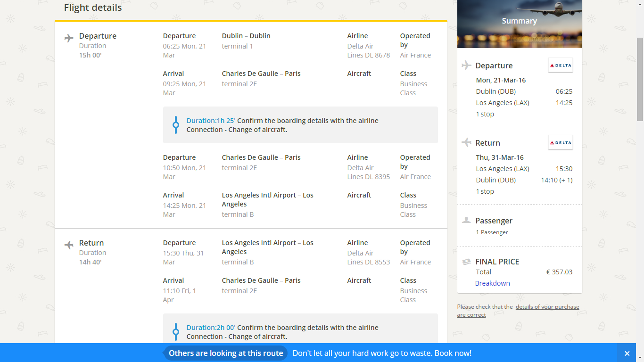Viewport: 644px width, 362px height.
Task: Click the '06:25 Mon, 21 Mar' departure time
Action: click(184, 50)
